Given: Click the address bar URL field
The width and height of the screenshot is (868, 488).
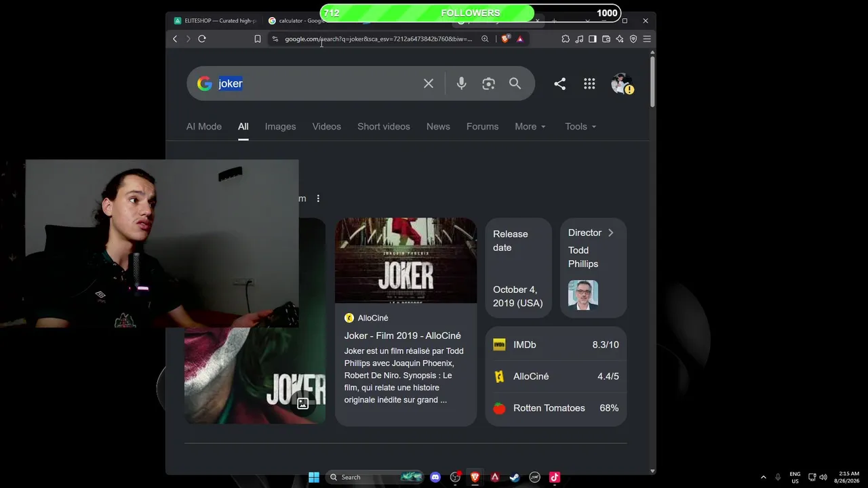Looking at the screenshot, I should 378,39.
